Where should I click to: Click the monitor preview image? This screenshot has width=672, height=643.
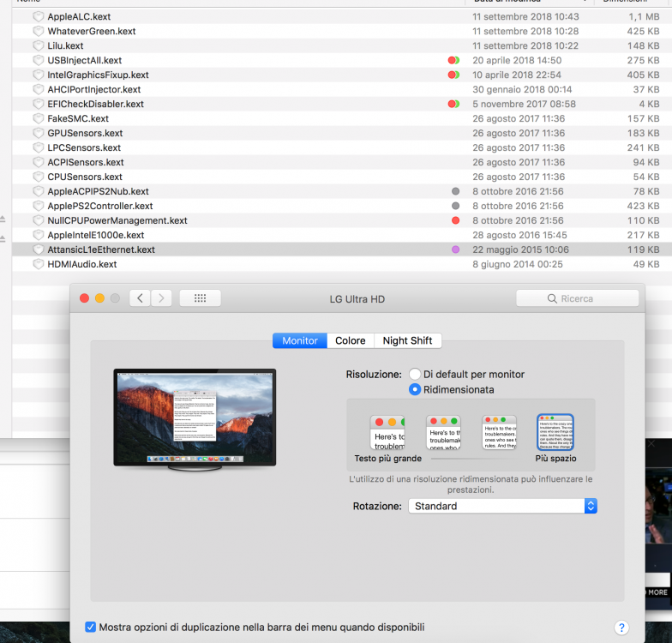pos(195,420)
